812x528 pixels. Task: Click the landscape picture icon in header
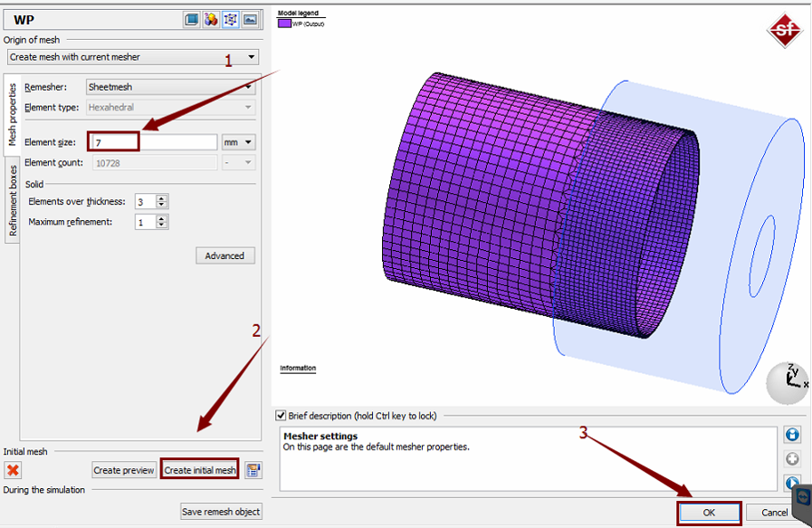tap(250, 20)
